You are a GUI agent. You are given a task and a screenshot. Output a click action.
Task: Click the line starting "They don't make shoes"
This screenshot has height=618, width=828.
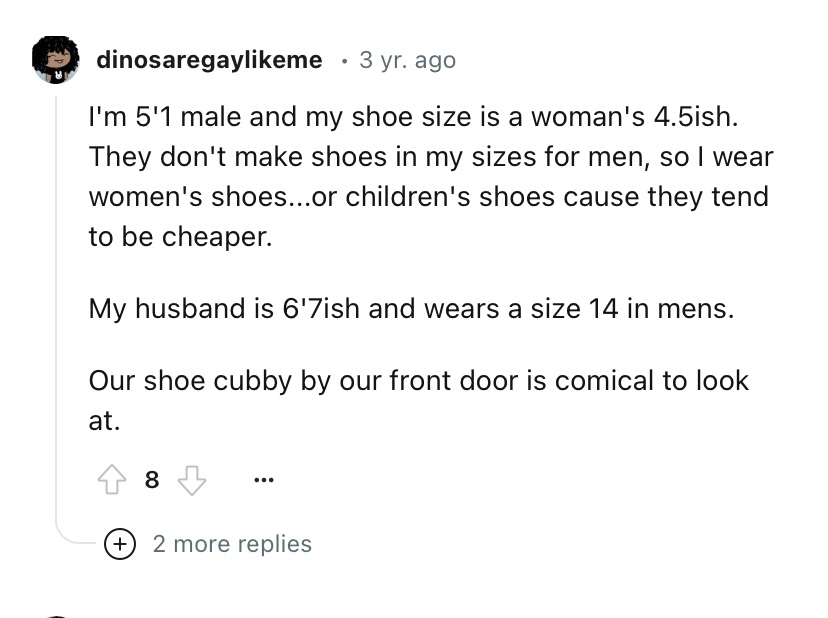click(x=430, y=158)
